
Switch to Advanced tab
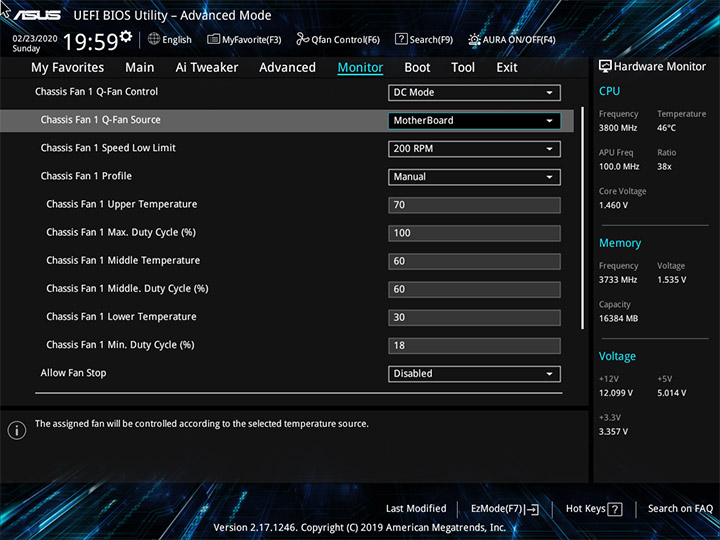click(x=287, y=68)
